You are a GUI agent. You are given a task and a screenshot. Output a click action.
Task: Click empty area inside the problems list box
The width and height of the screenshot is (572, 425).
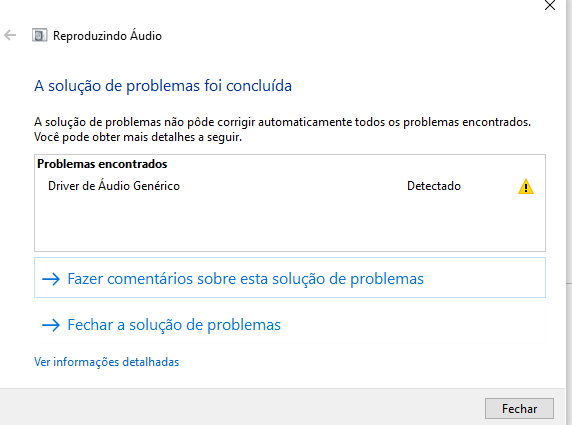[290, 224]
